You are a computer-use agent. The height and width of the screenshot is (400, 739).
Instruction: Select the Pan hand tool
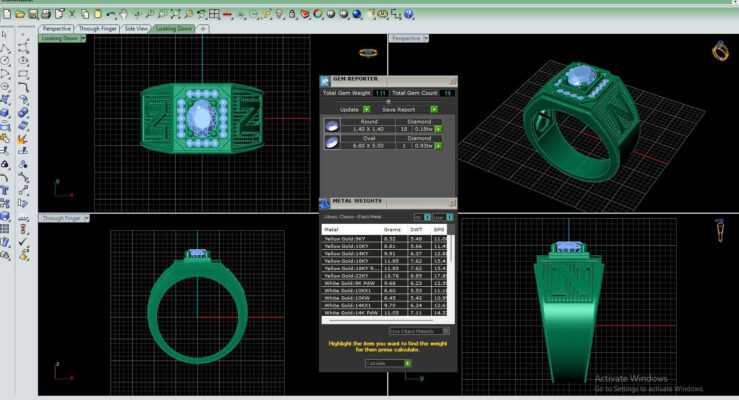123,15
